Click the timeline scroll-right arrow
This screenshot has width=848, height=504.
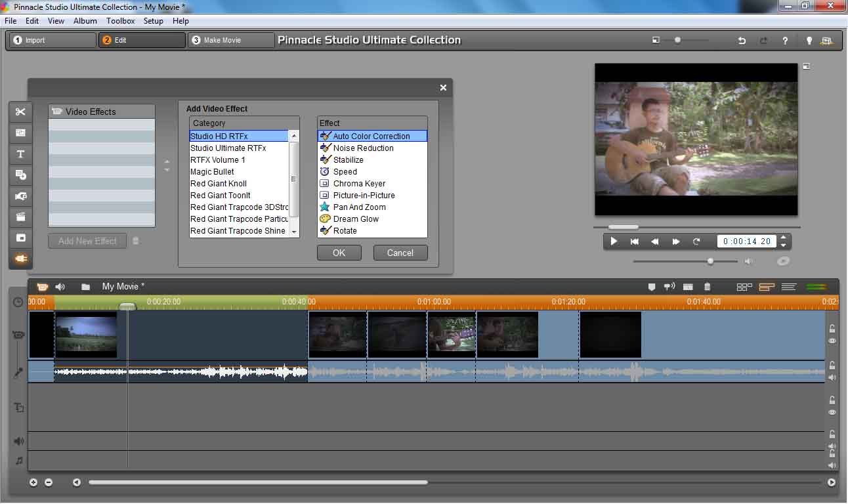pos(832,482)
